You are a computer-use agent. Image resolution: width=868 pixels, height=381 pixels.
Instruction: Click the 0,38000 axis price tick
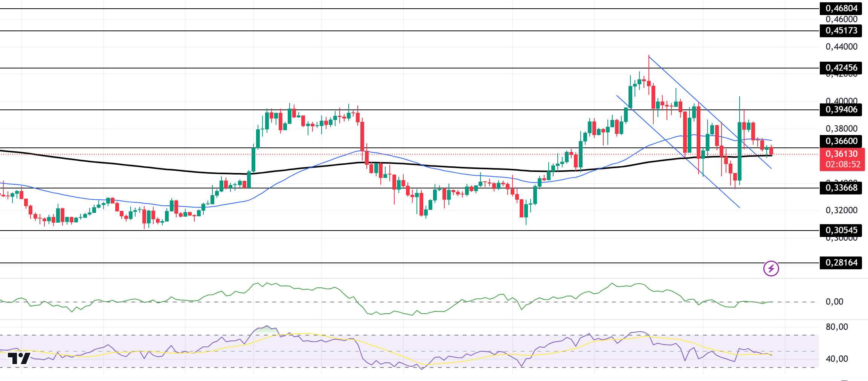point(842,129)
